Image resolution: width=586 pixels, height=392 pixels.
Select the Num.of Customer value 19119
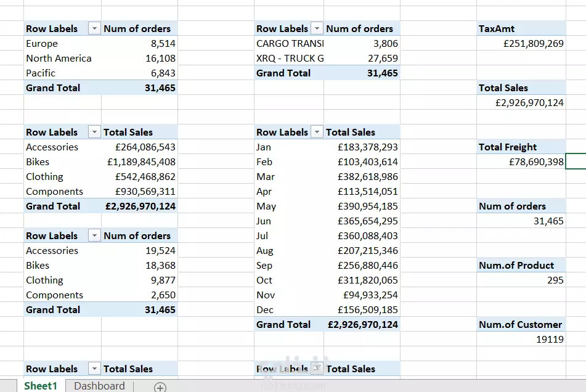pyautogui.click(x=530, y=339)
